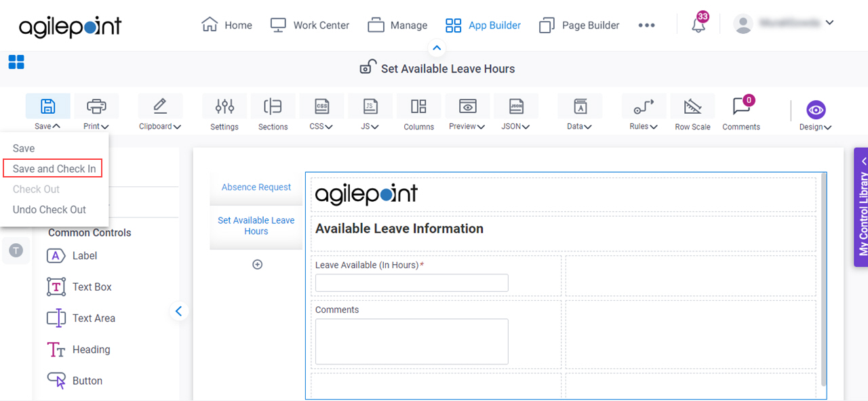Click the JS file icon
The height and width of the screenshot is (401, 868).
pos(370,106)
